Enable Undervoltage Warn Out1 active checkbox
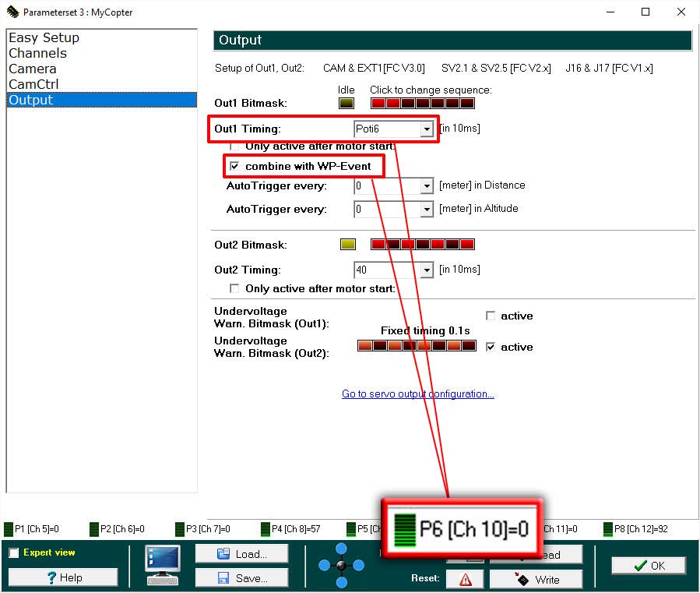 pos(491,316)
